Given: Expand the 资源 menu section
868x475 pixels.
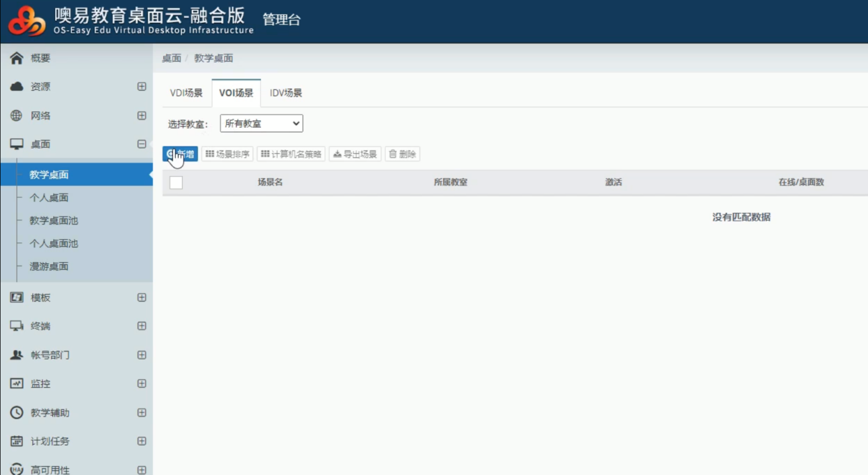Looking at the screenshot, I should [x=142, y=87].
